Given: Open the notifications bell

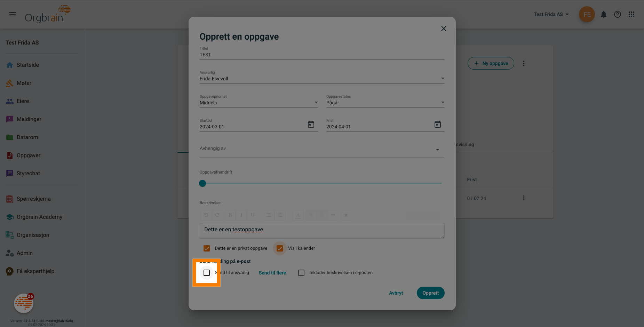Looking at the screenshot, I should point(604,14).
